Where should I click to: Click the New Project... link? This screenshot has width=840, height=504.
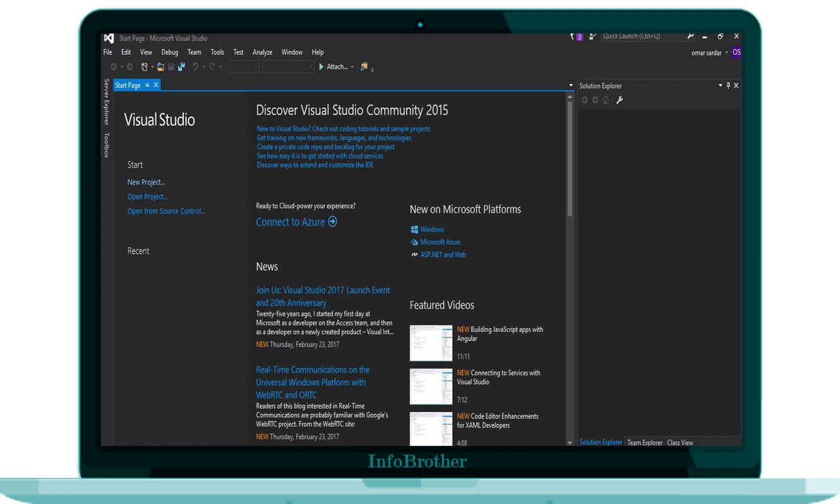[146, 182]
